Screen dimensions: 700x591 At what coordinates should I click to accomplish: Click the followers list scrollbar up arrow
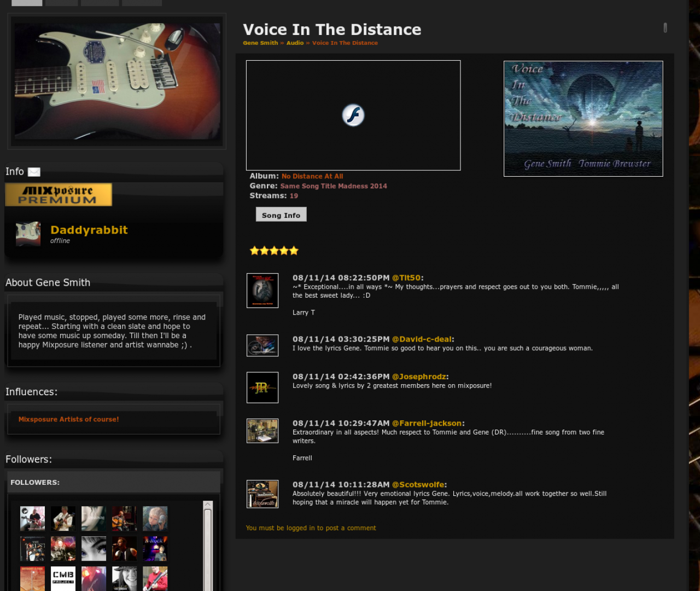(207, 505)
